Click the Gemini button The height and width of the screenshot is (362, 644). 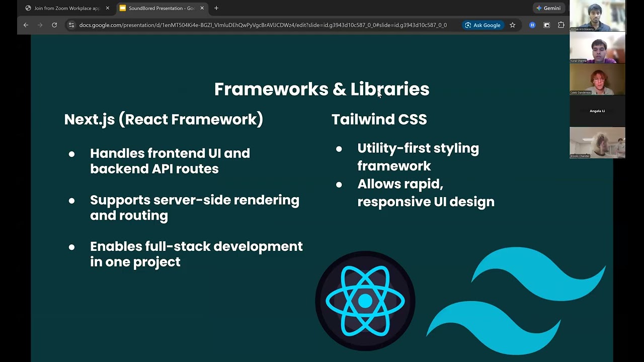coord(548,8)
